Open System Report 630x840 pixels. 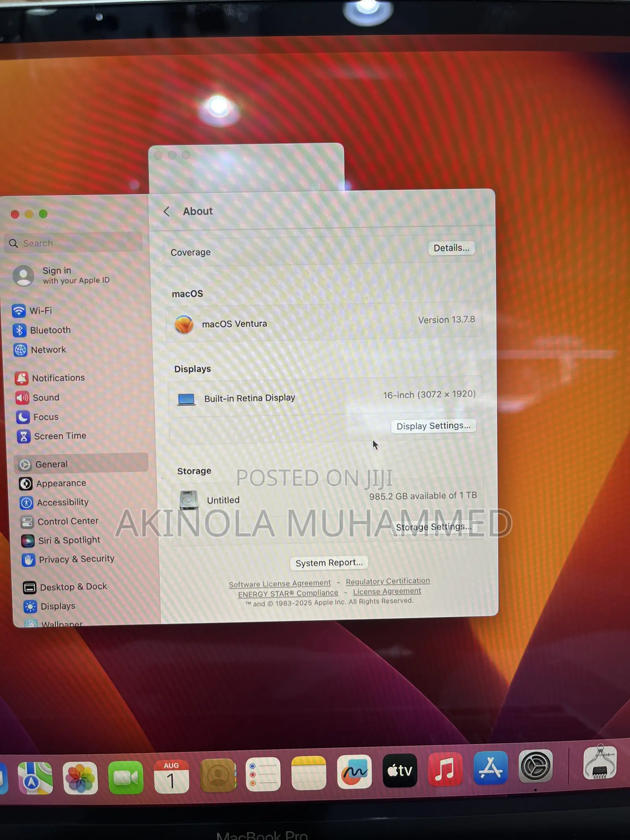(329, 563)
